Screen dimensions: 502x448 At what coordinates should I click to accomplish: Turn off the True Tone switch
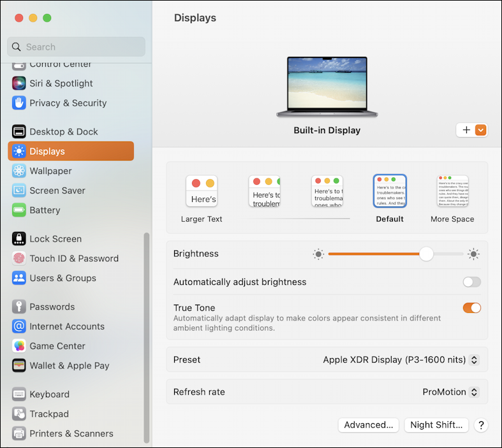click(471, 308)
